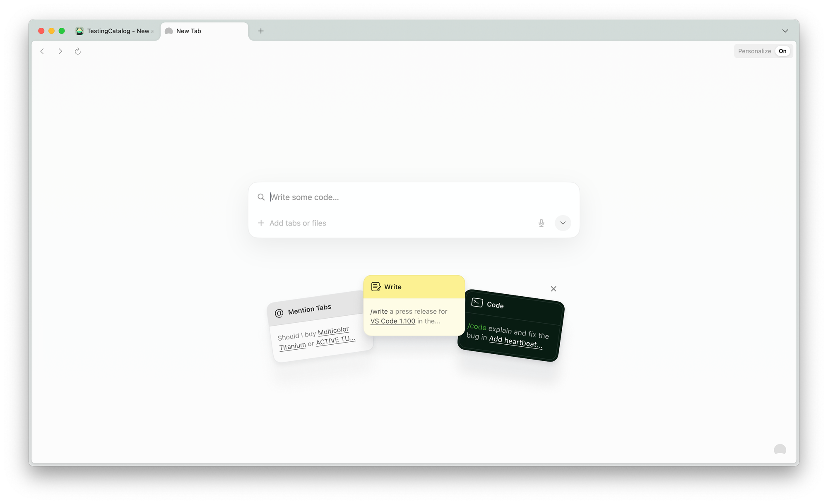Viewport: 828px width, 504px height.
Task: Click the terminal icon on the Code card
Action: [477, 302]
